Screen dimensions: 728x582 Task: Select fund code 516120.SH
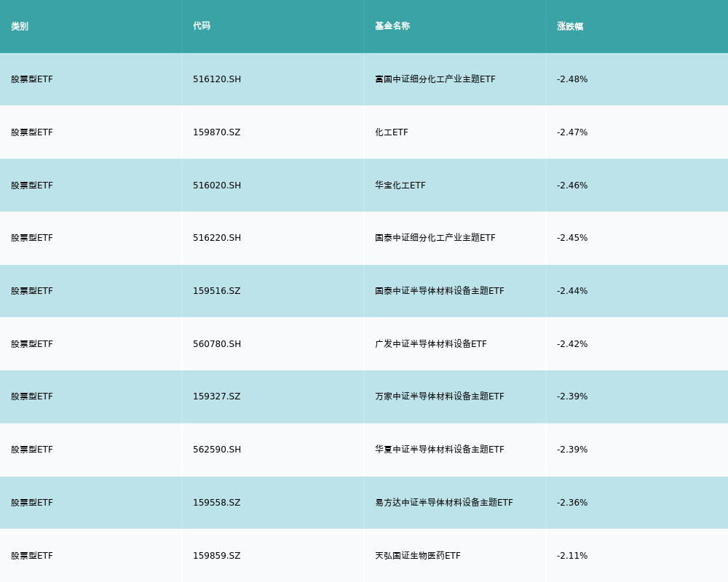[217, 79]
